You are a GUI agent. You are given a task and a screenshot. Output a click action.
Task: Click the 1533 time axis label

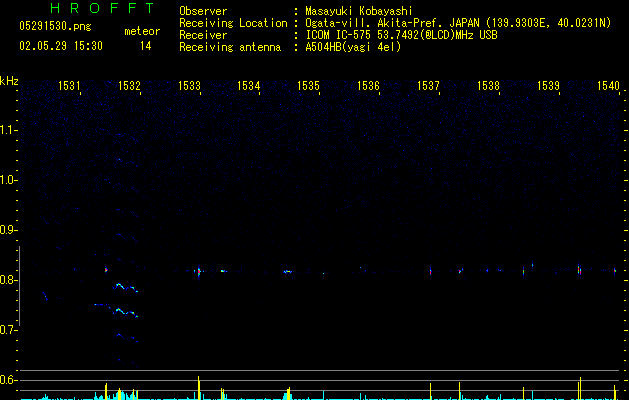click(x=189, y=86)
